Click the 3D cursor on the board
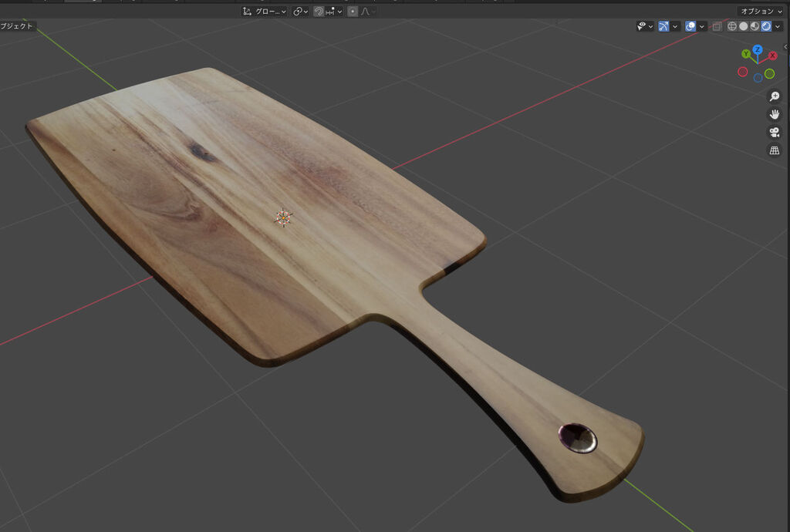 pyautogui.click(x=283, y=217)
